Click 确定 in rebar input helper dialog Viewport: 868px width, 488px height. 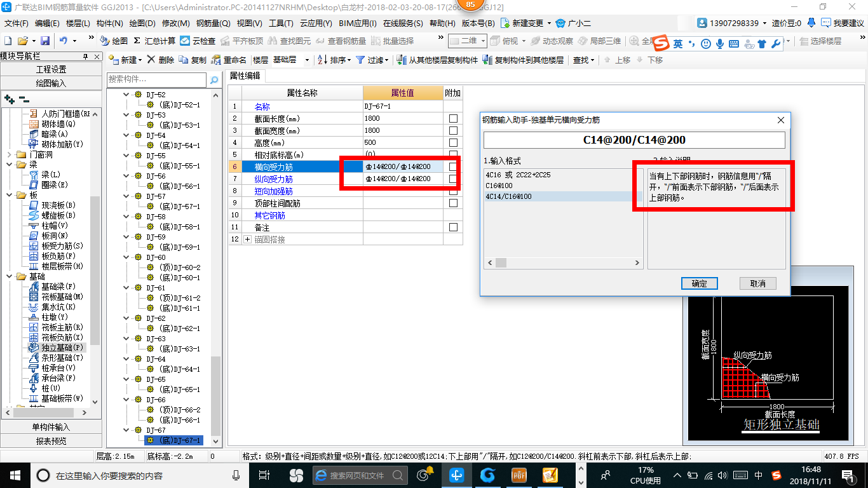click(x=699, y=283)
